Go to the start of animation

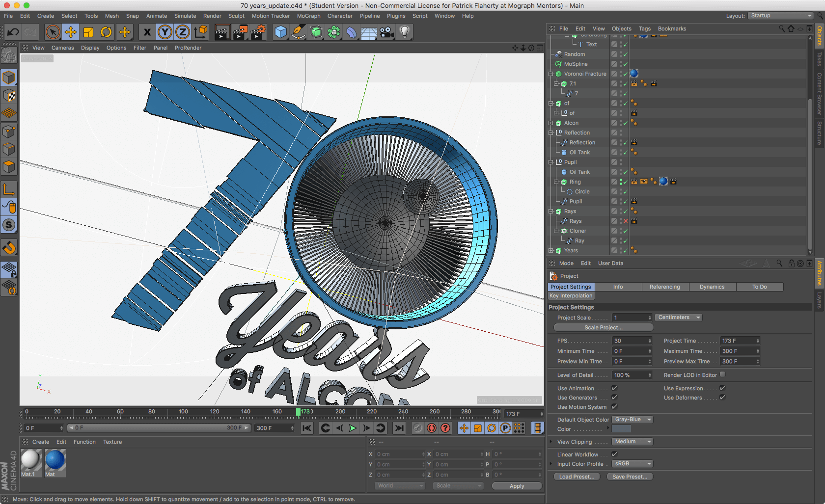click(x=307, y=428)
